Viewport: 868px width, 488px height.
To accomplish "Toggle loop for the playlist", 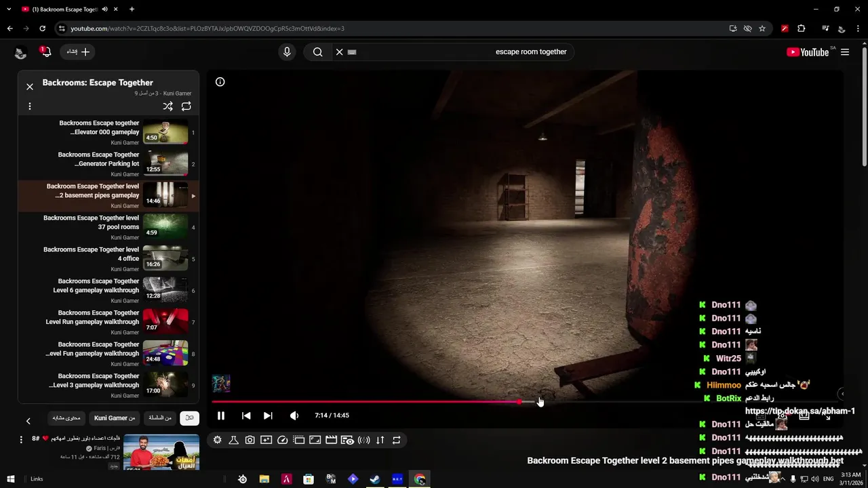I will 186,106.
